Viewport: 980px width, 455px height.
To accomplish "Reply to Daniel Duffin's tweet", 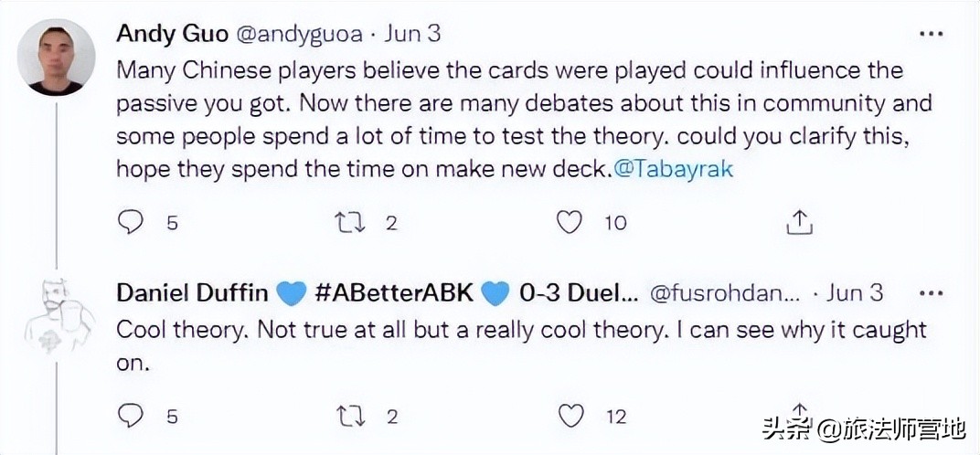I will 132,416.
